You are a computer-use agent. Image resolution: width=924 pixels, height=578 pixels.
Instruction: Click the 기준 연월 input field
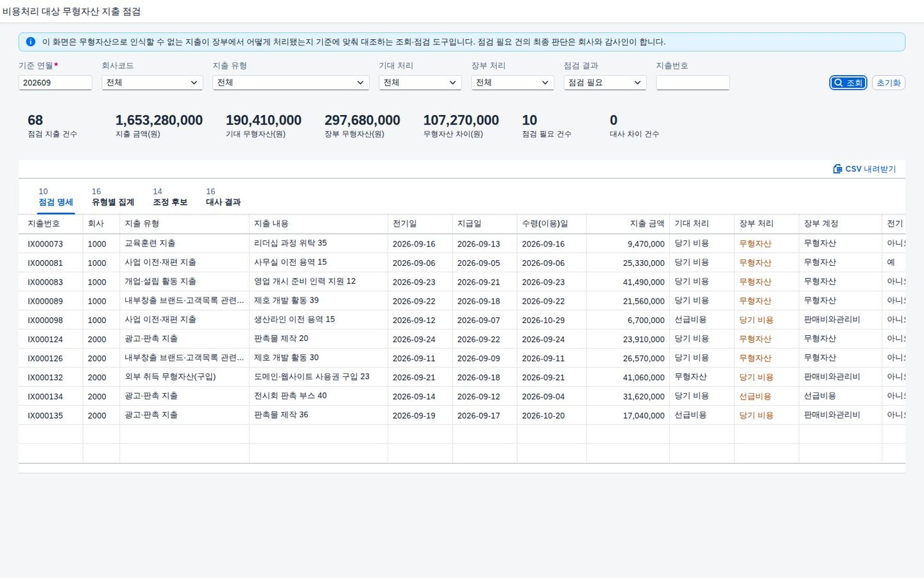coord(55,83)
